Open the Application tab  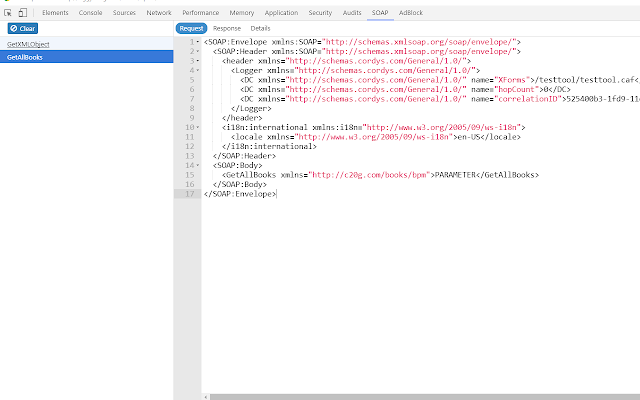point(281,13)
